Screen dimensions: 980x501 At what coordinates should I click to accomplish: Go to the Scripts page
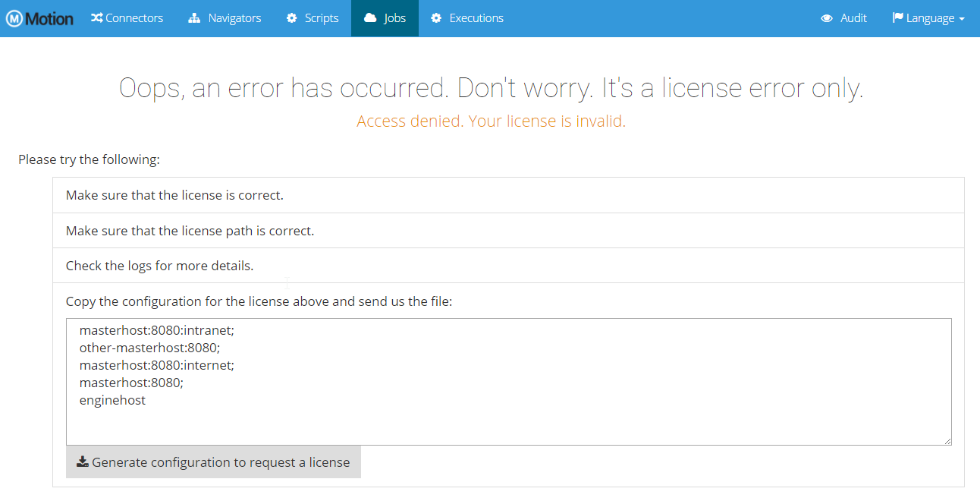tap(313, 18)
